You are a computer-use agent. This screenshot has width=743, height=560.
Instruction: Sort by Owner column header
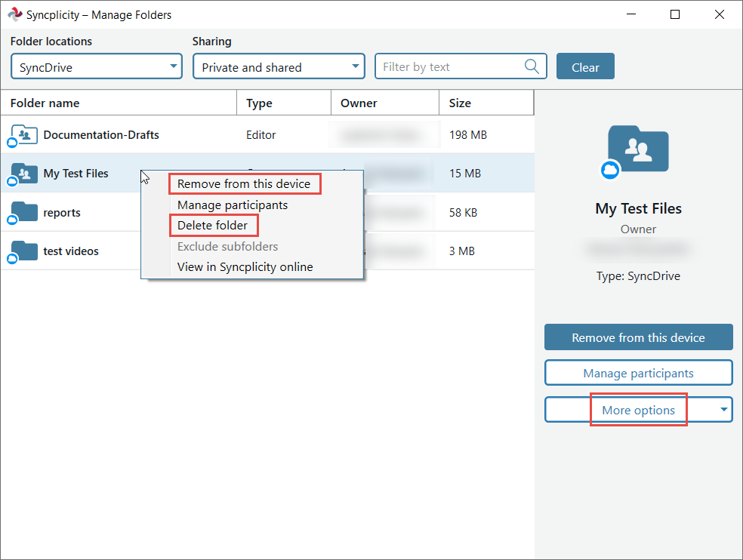click(385, 103)
